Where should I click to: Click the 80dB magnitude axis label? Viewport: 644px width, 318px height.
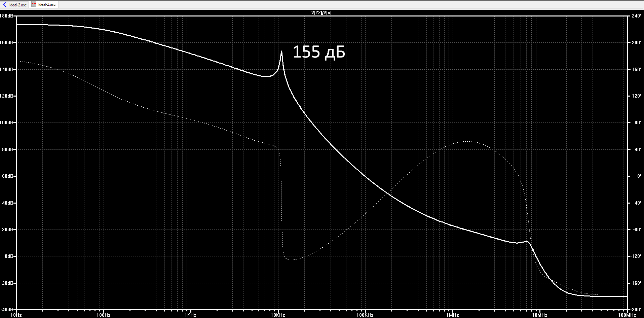8,149
